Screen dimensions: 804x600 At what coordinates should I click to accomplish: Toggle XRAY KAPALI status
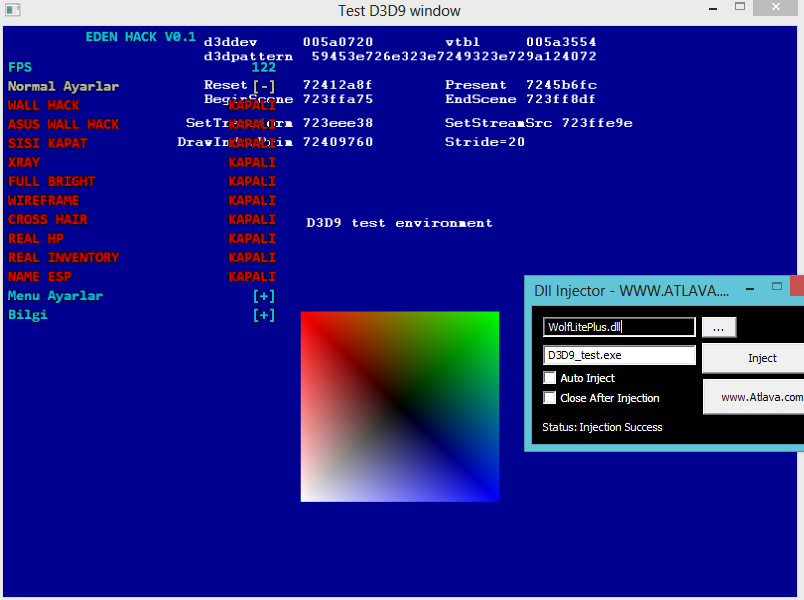pos(252,162)
